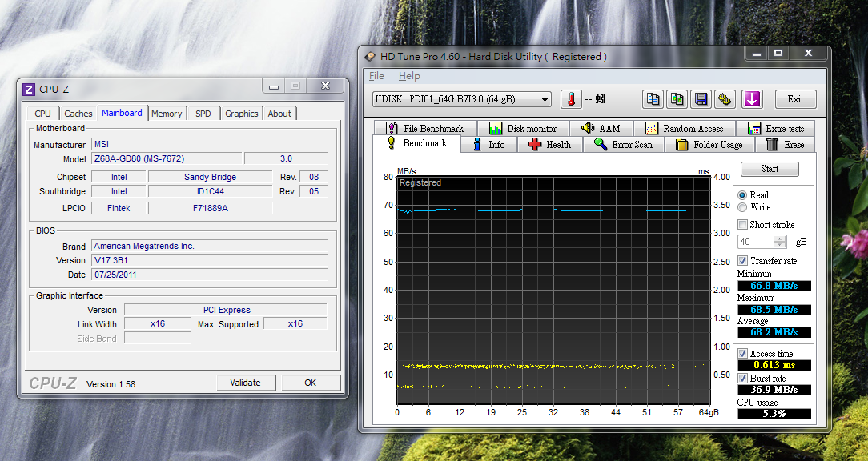Click the 68.2 MB/s average value

774,333
